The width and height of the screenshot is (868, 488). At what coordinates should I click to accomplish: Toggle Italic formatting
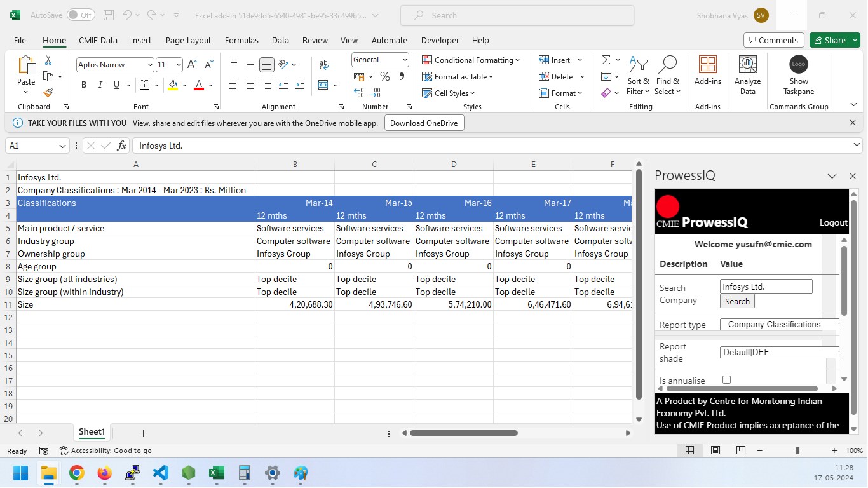(x=100, y=85)
